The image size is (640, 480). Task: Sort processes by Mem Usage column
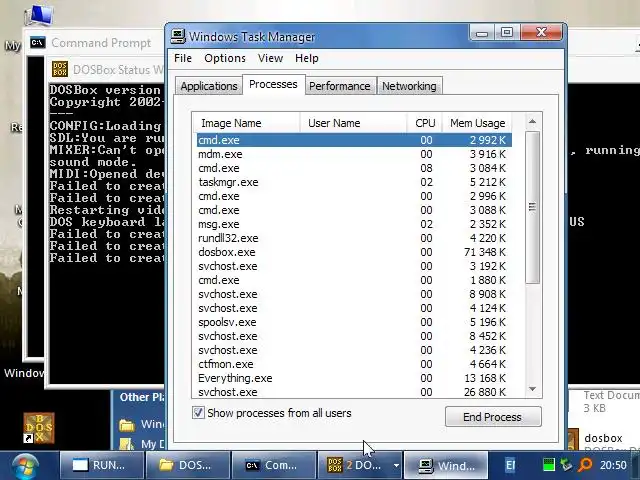tap(477, 123)
